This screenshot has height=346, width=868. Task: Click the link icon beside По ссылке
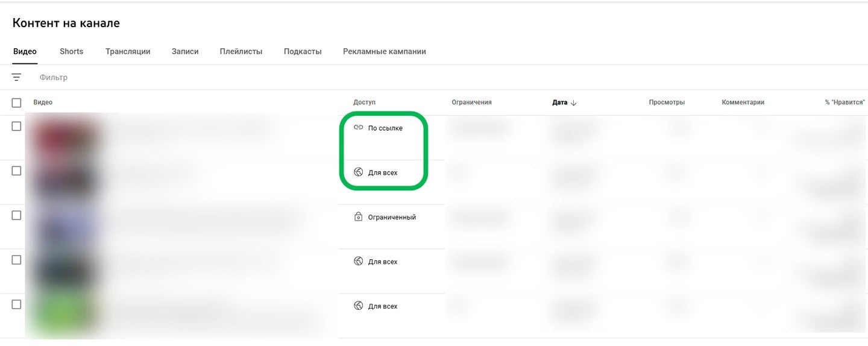pos(358,128)
